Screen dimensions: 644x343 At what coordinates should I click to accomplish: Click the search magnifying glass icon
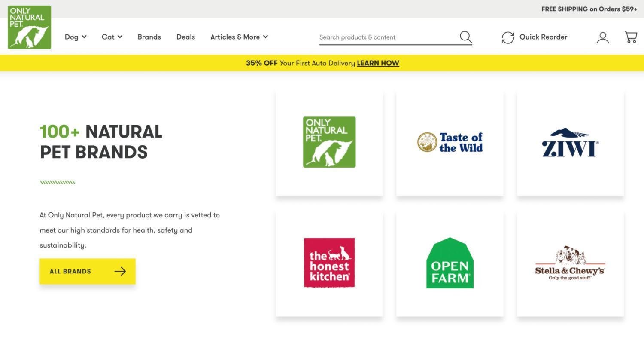(x=465, y=37)
